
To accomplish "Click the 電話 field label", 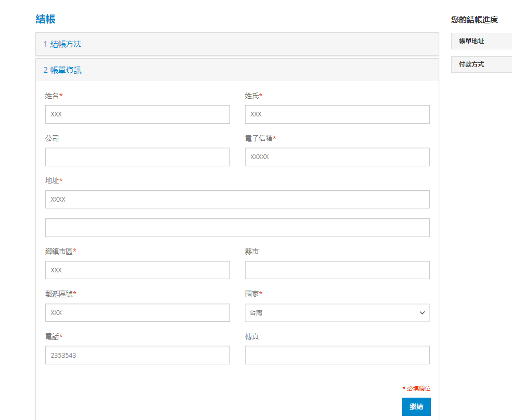I will [x=54, y=336].
